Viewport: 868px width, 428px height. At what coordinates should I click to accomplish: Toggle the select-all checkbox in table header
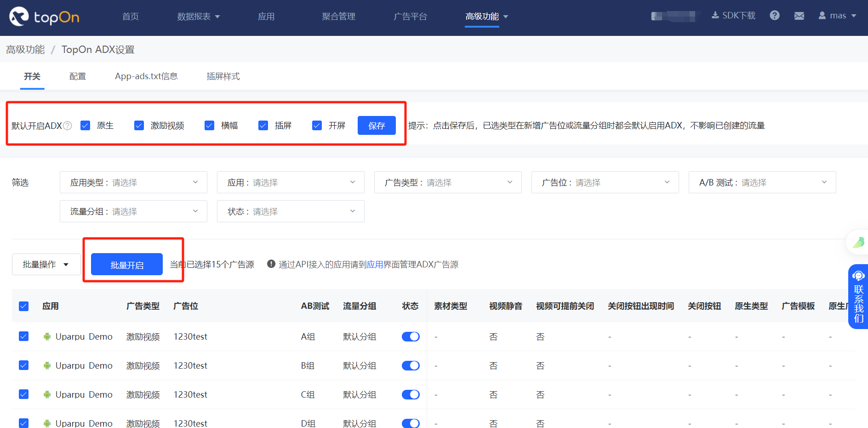point(23,306)
